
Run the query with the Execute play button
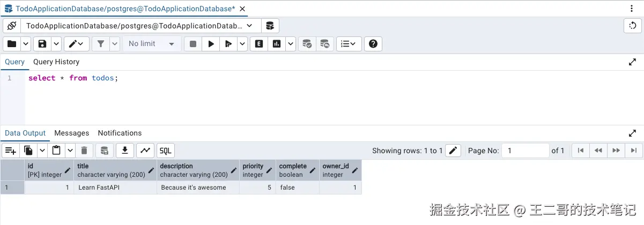(211, 44)
